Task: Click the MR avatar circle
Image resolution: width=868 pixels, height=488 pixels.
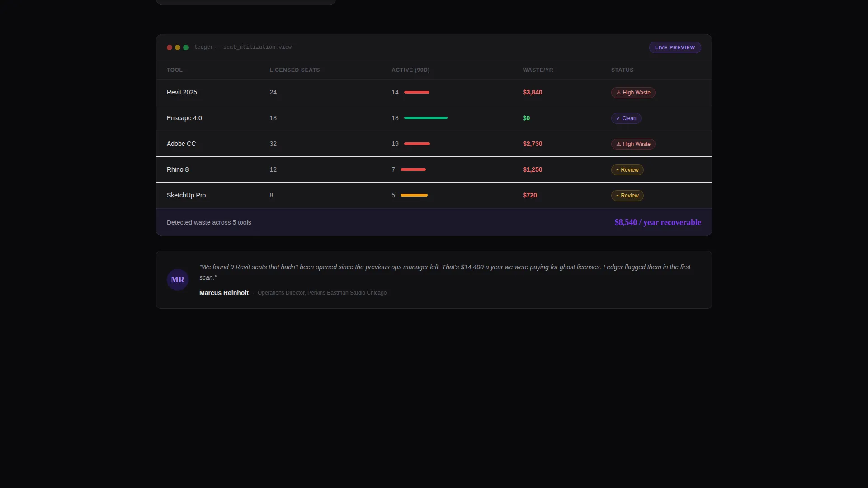Action: [178, 280]
